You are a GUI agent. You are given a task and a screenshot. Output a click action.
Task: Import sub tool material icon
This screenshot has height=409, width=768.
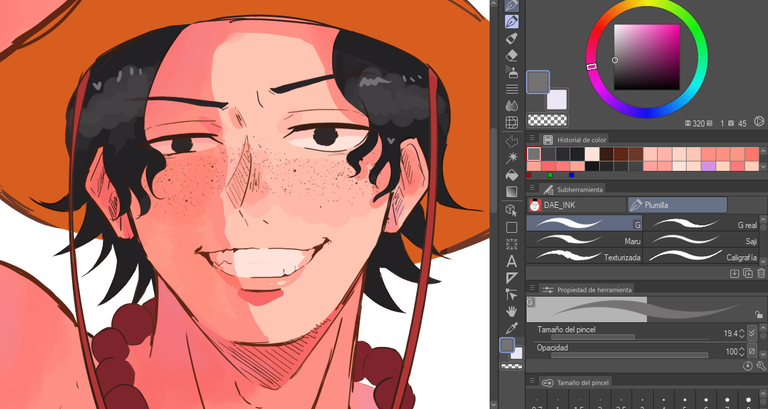(735, 273)
